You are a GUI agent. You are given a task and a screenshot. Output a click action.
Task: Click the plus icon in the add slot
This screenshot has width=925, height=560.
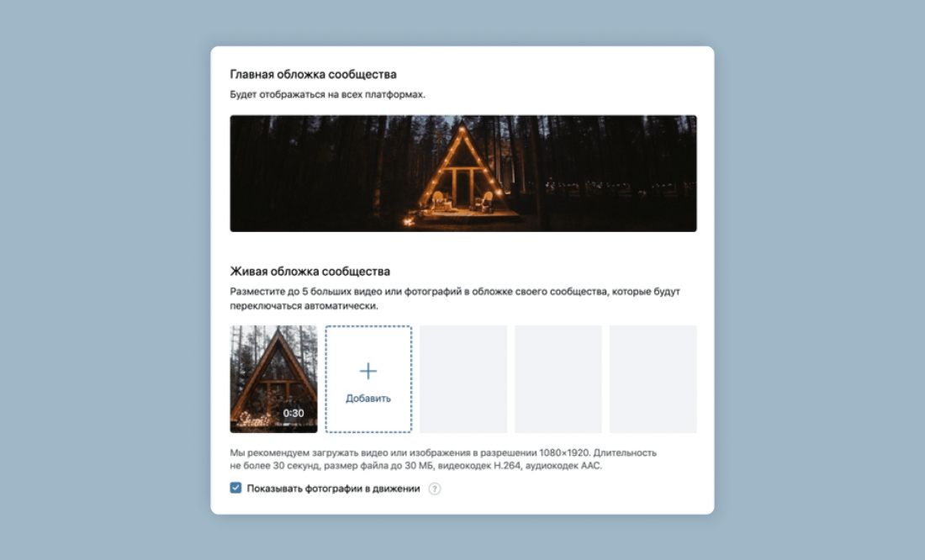(x=368, y=371)
